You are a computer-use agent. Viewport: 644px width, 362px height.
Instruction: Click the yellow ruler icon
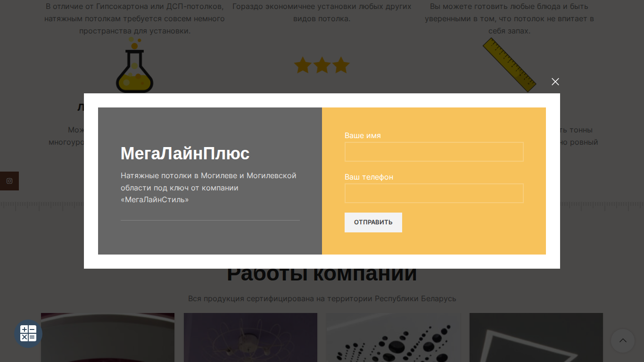[x=509, y=65]
